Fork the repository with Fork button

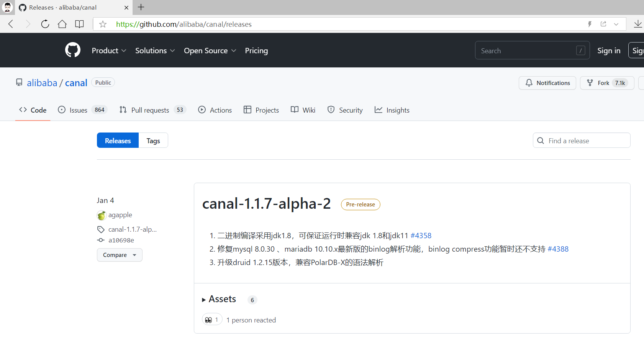607,83
